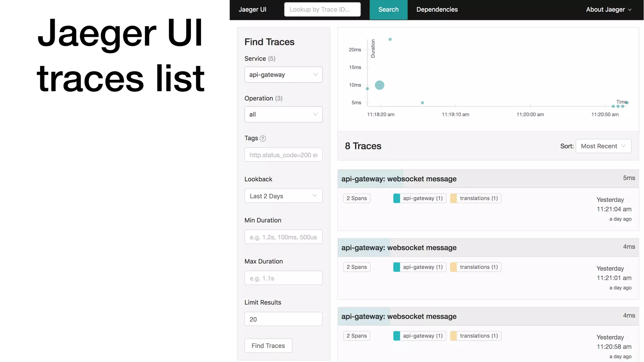This screenshot has width=644, height=362.
Task: Click the Limit Results field showing 20
Action: click(283, 319)
